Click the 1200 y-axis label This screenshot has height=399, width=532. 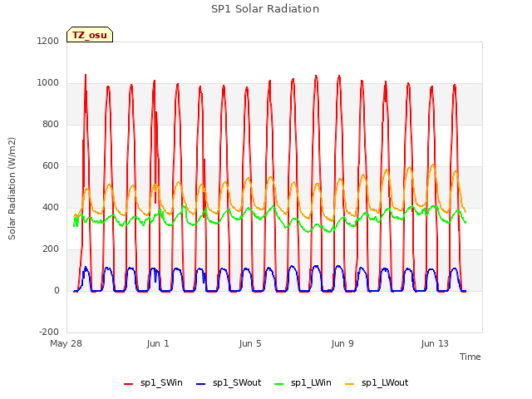click(x=48, y=42)
